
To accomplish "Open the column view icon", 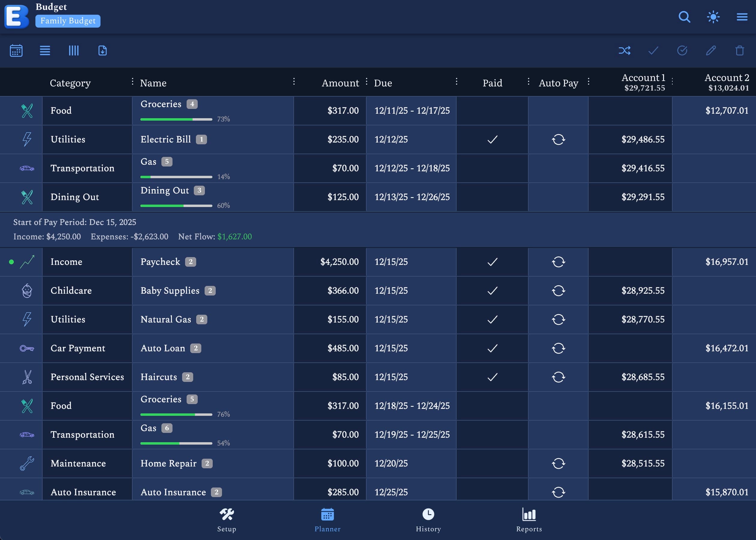I will (x=73, y=50).
